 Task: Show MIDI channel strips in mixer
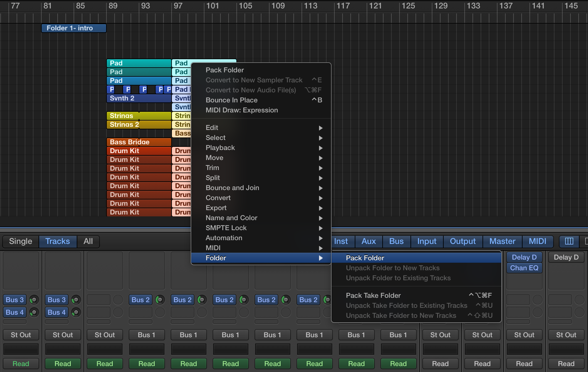click(x=537, y=241)
